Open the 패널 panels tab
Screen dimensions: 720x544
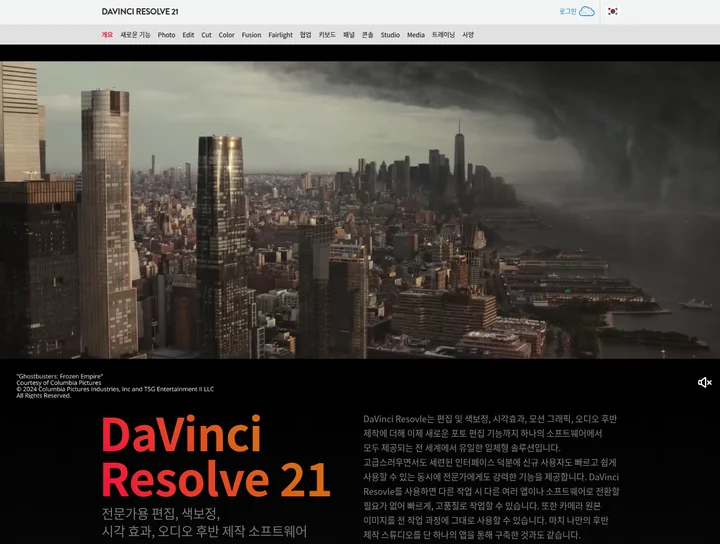(x=349, y=35)
